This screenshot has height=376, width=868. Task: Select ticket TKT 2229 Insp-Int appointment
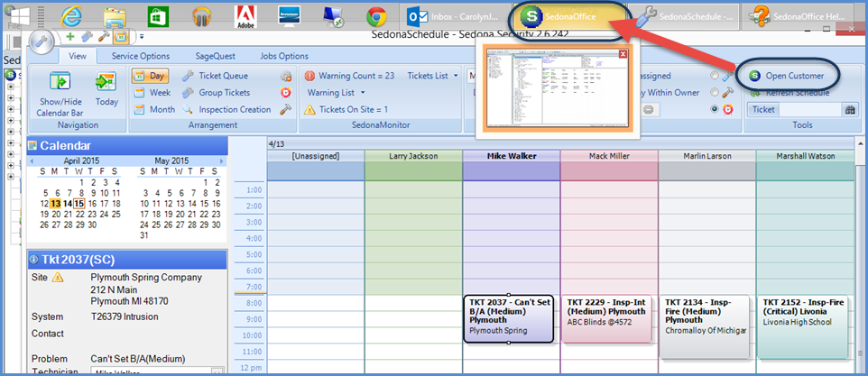pyautogui.click(x=607, y=319)
